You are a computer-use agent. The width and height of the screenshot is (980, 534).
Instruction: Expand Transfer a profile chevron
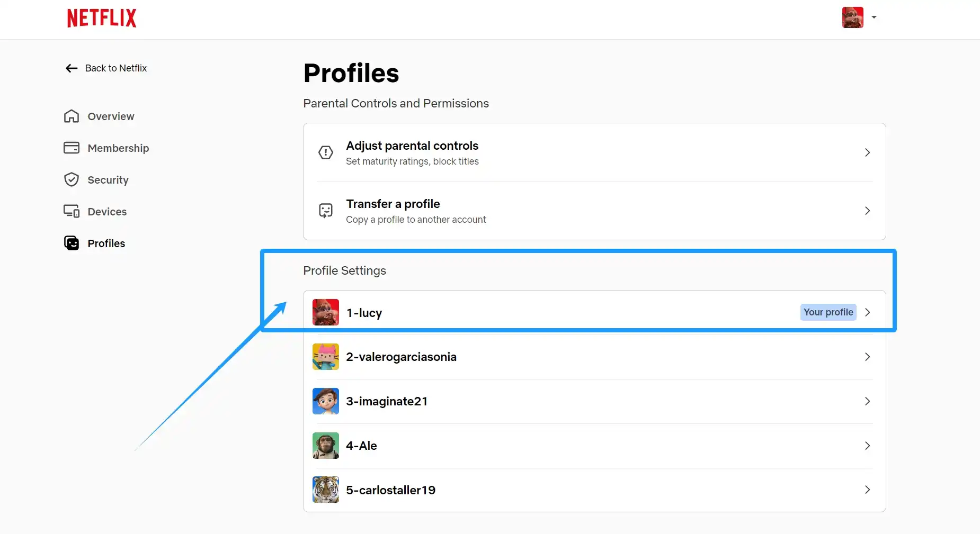(x=867, y=211)
